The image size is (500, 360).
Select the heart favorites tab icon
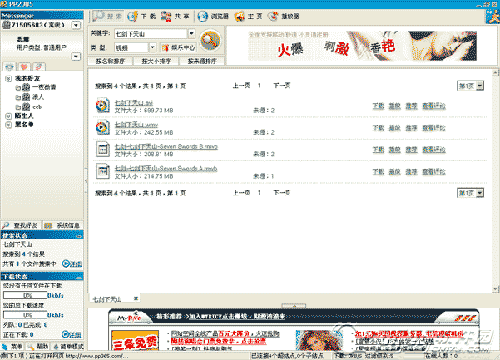coord(24,67)
